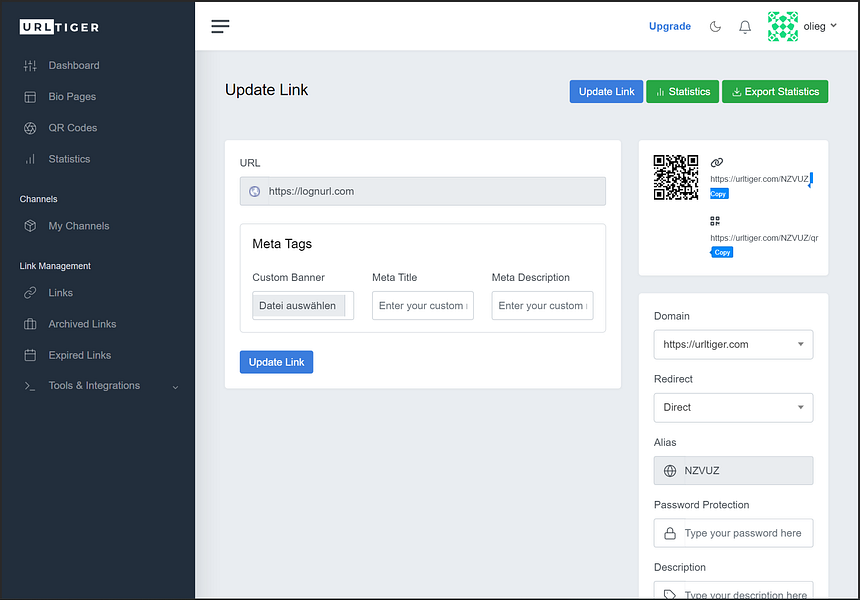This screenshot has height=600, width=860.
Task: Click the globe icon in URL field
Action: coord(254,191)
